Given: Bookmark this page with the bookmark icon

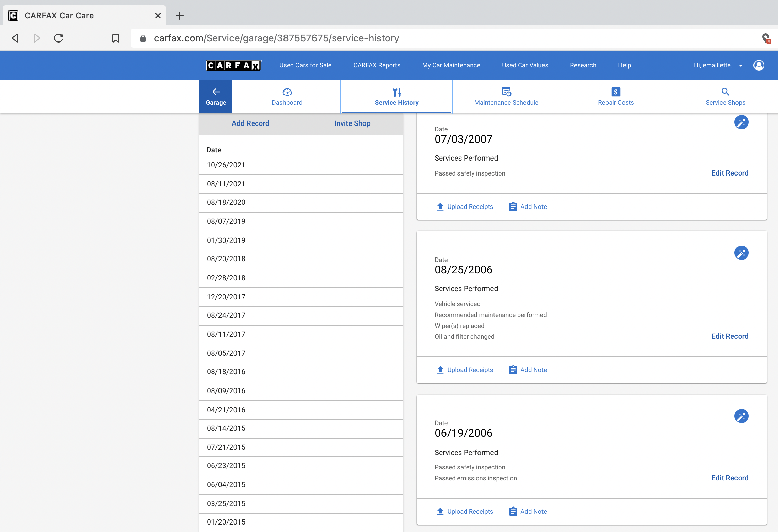Looking at the screenshot, I should [116, 38].
